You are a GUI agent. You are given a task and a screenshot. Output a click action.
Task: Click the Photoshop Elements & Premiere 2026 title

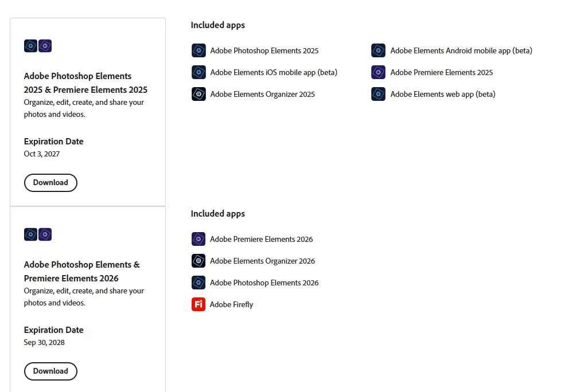pyautogui.click(x=82, y=271)
